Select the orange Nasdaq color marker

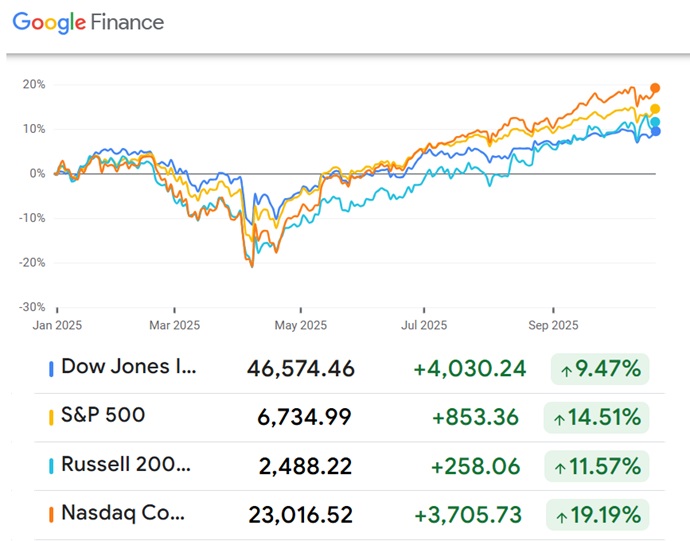pyautogui.click(x=51, y=516)
